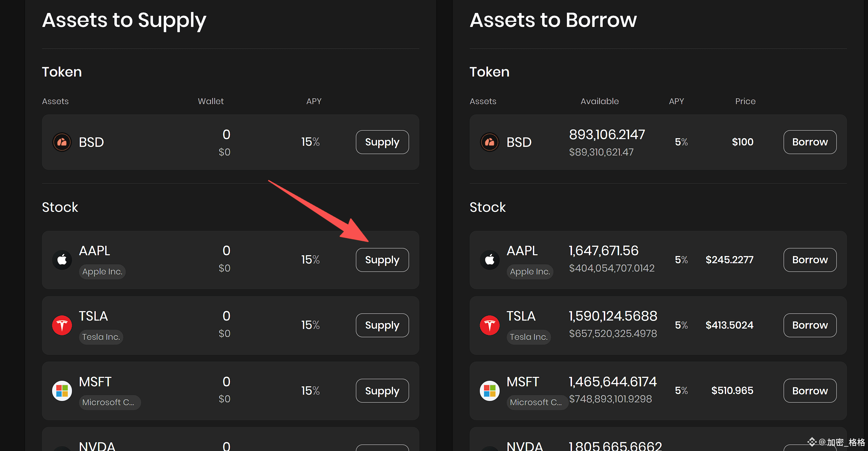Viewport: 868px width, 451px height.
Task: Click the Borrow button for TSLA
Action: point(810,325)
